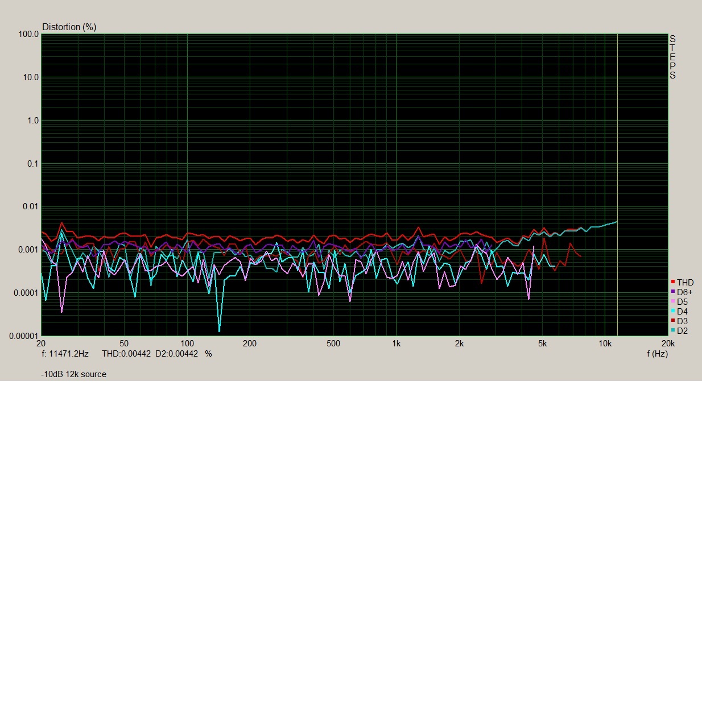The image size is (702, 728).
Task: Click the Distortion (%) axis title
Action: click(x=69, y=27)
